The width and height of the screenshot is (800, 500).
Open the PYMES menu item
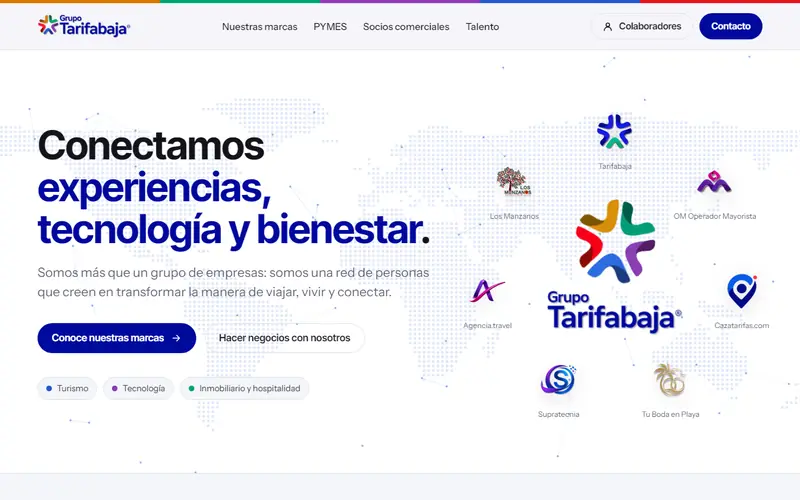click(330, 27)
